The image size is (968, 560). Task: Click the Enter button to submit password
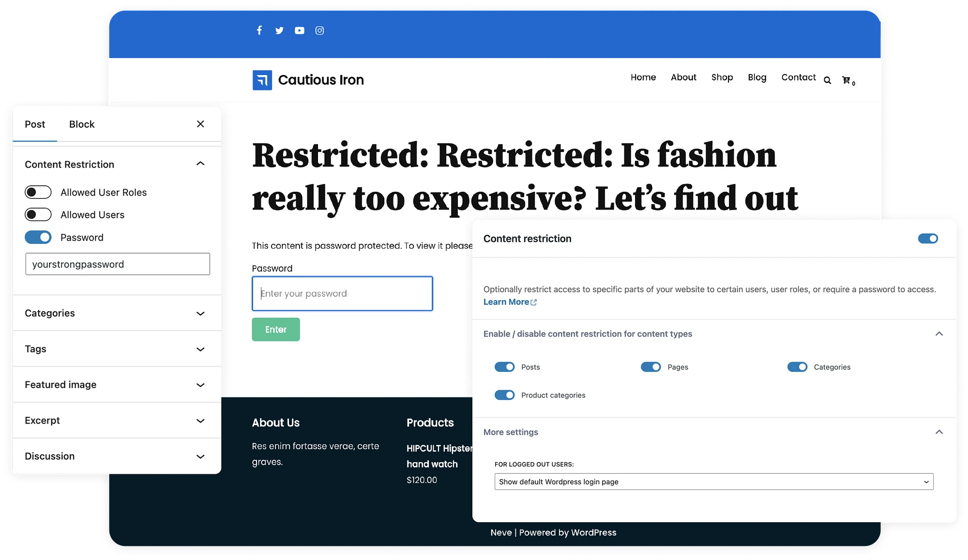tap(274, 329)
